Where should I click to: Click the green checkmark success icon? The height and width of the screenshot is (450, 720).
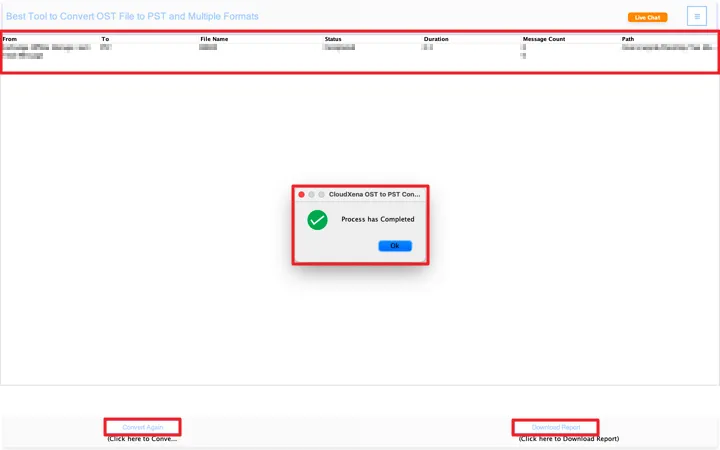(x=317, y=219)
